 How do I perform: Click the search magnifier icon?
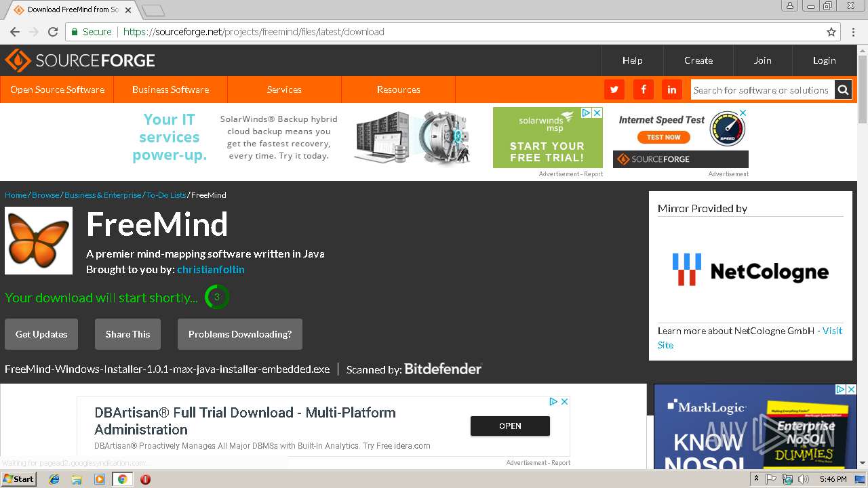tap(843, 89)
